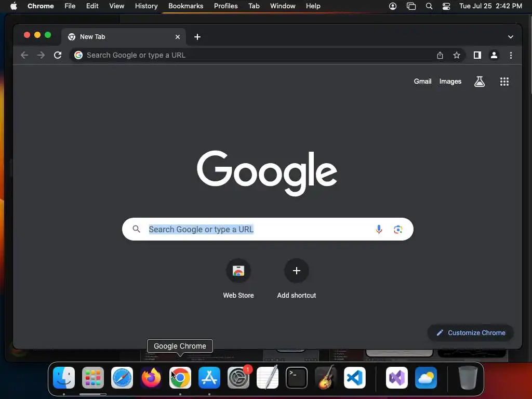This screenshot has width=532, height=399.
Task: Open the Search Labs flask icon
Action: (x=480, y=82)
